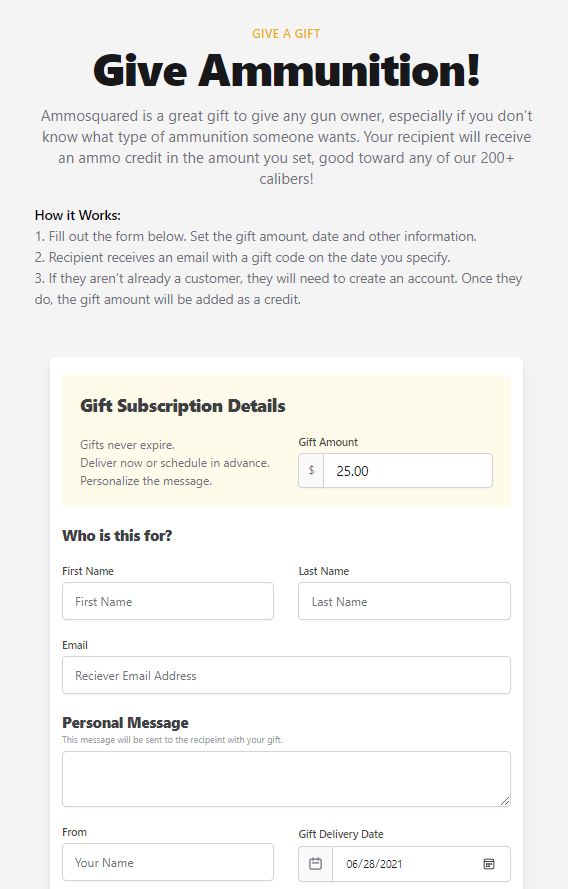
Task: Click the GIVE A GIFT yellow caption
Action: pyautogui.click(x=286, y=34)
